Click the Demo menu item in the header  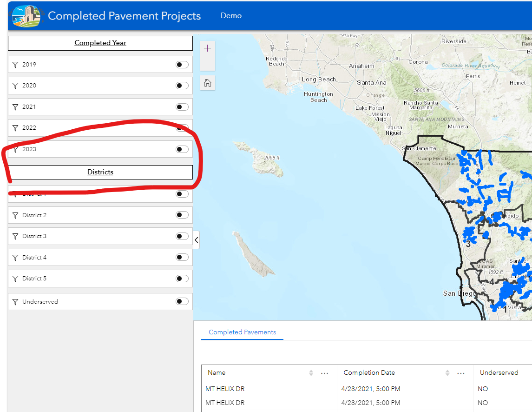(231, 15)
